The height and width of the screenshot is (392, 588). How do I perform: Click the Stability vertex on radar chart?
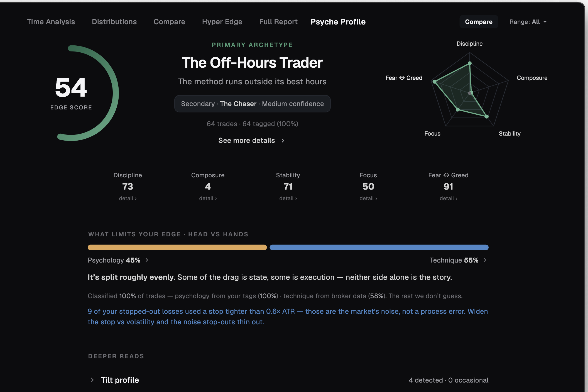[x=487, y=117]
